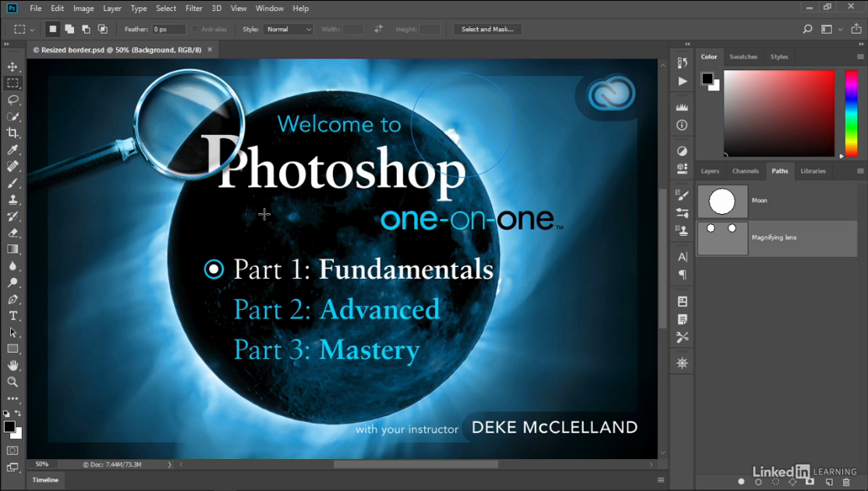Click the foreground color swatch in toolbox
Screen dimensions: 868x491
[9, 427]
